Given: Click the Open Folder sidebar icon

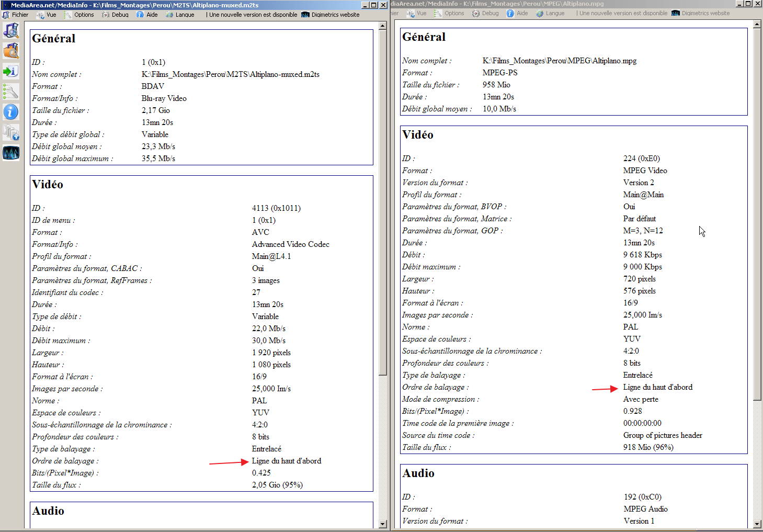Looking at the screenshot, I should [x=11, y=51].
